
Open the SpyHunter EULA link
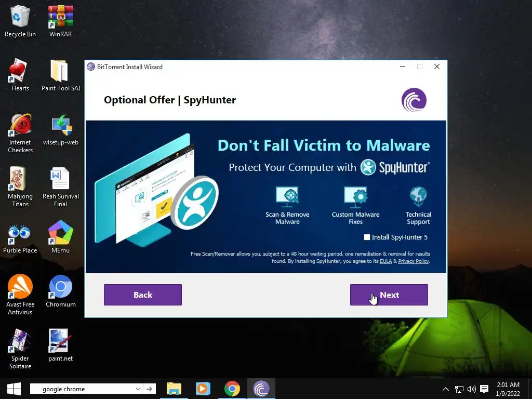point(385,261)
